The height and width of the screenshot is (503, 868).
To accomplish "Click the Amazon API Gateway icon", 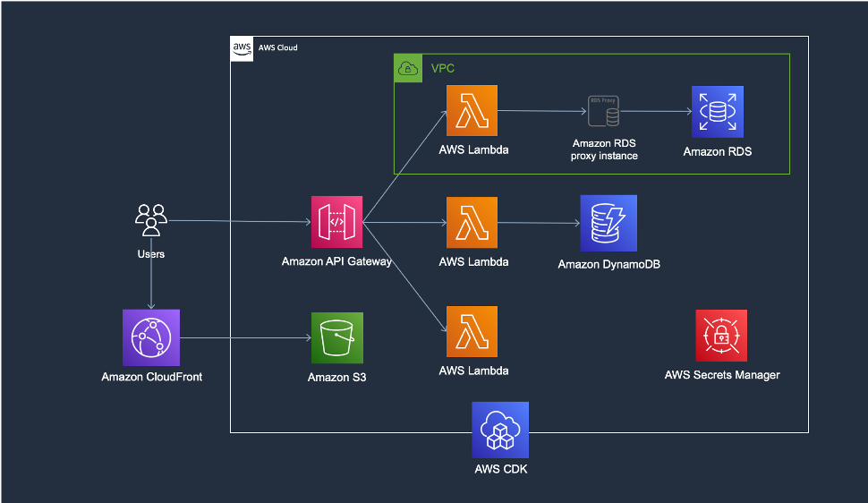I will click(x=336, y=222).
